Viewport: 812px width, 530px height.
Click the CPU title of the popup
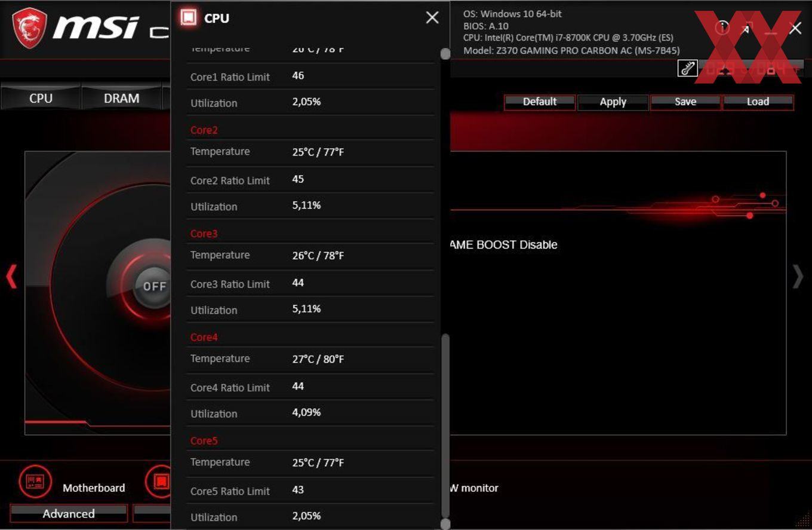[217, 19]
